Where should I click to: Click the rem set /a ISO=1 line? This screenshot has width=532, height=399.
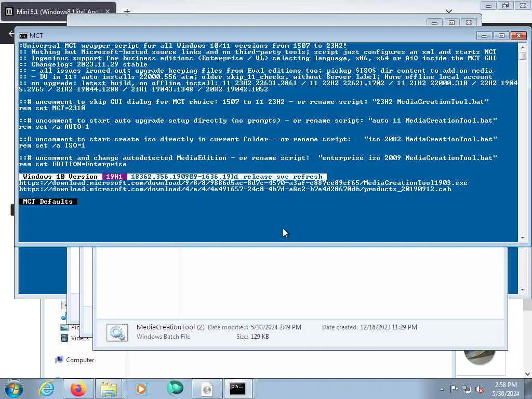52,145
